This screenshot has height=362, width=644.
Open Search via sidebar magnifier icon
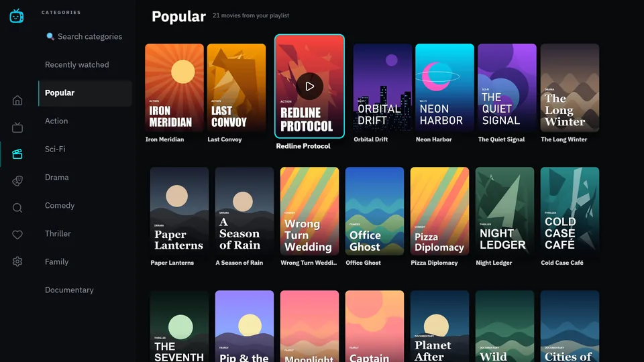tap(17, 208)
